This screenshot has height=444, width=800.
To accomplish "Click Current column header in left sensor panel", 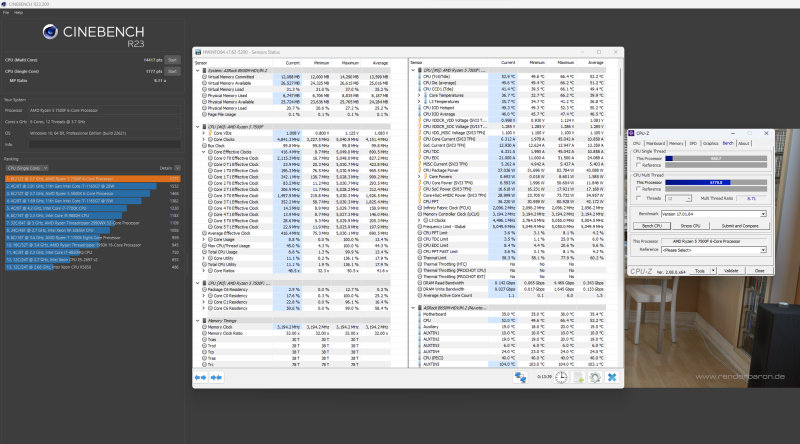I will [293, 63].
